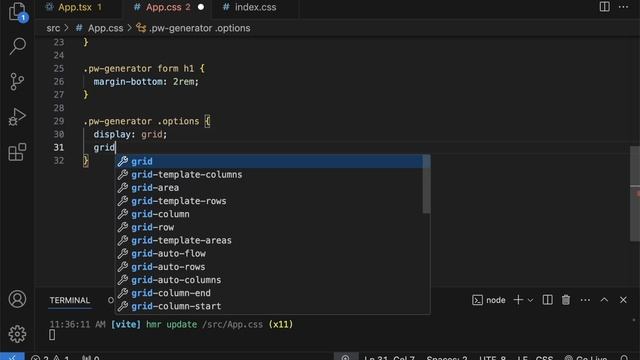
Task: Create a new terminal with plus icon
Action: 518,300
